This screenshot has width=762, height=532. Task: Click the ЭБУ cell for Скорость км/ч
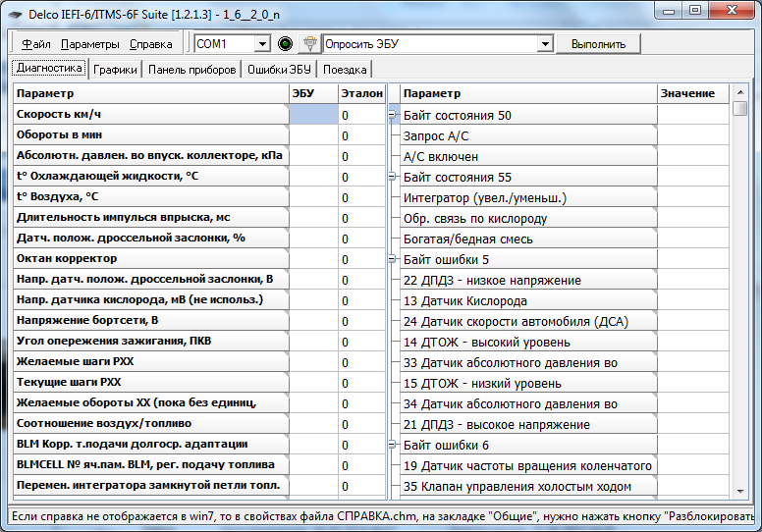click(313, 115)
